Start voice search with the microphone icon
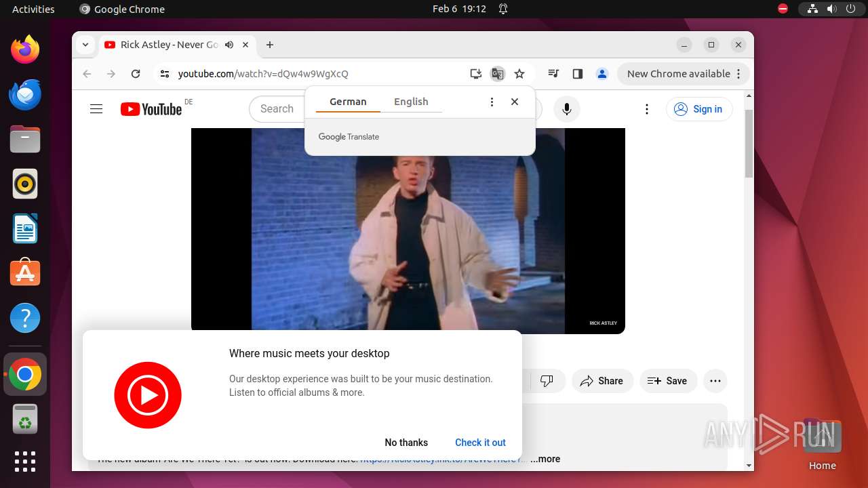 (567, 109)
